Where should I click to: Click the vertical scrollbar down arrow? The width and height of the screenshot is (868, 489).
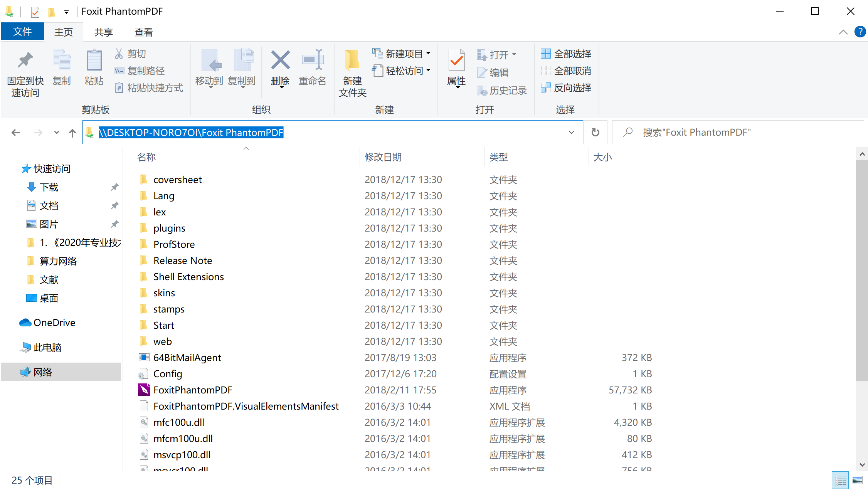[862, 465]
